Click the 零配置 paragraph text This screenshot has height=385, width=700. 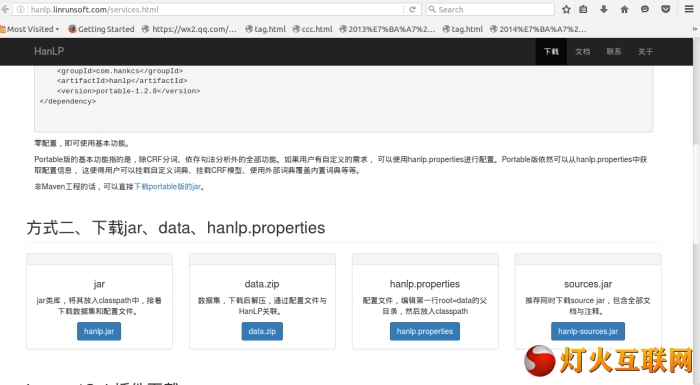coord(83,143)
